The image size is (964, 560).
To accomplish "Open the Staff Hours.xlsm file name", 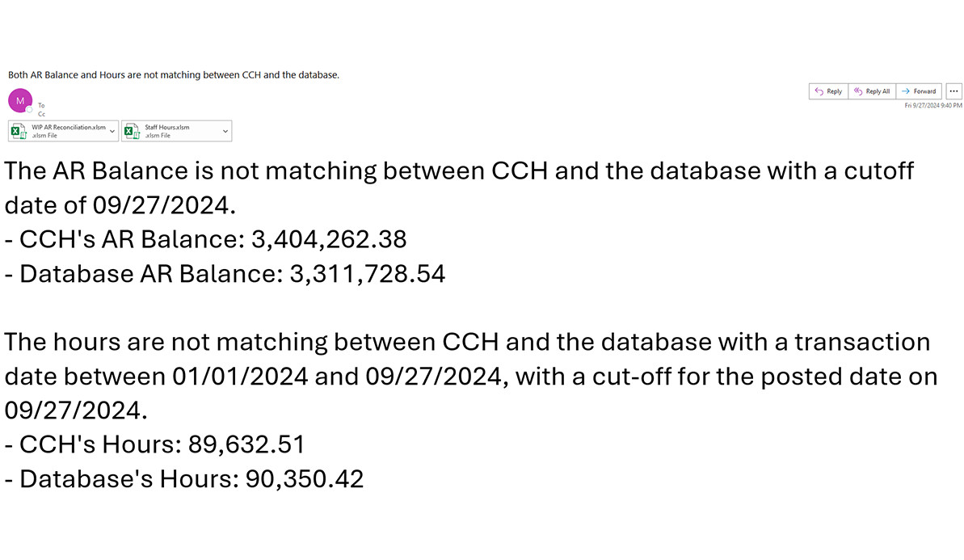I will 167,127.
